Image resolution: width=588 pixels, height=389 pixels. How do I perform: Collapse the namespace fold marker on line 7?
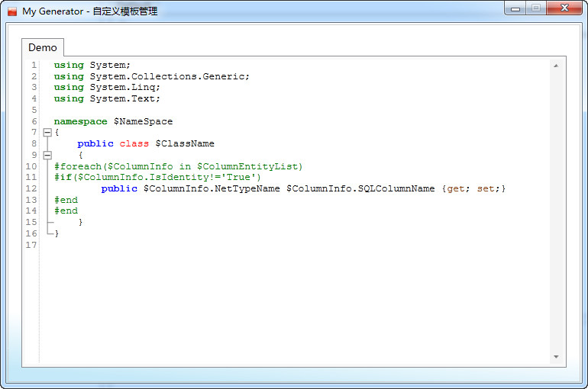coord(47,132)
